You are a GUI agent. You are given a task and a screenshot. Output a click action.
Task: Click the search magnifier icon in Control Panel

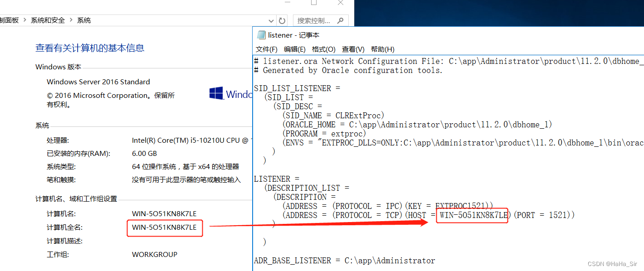[341, 20]
